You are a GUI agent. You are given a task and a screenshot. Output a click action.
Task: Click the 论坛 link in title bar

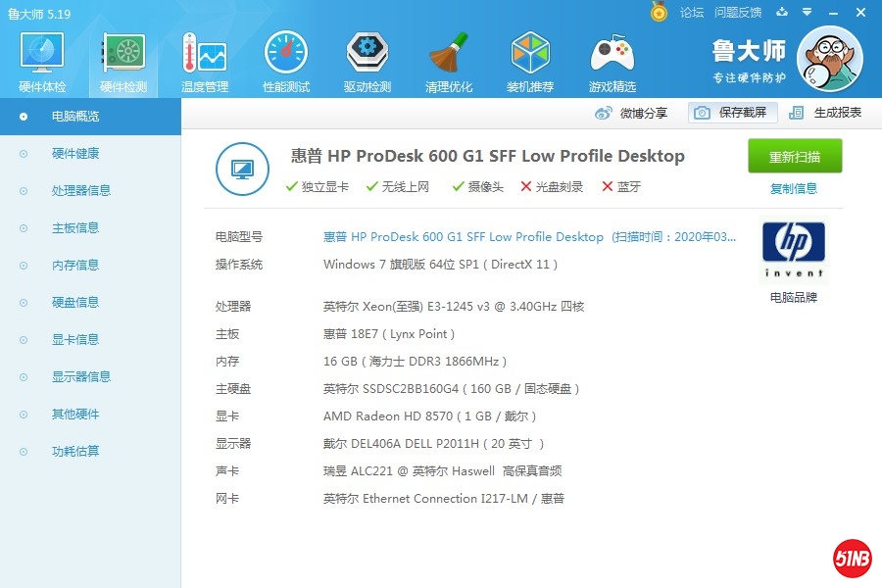click(x=692, y=13)
